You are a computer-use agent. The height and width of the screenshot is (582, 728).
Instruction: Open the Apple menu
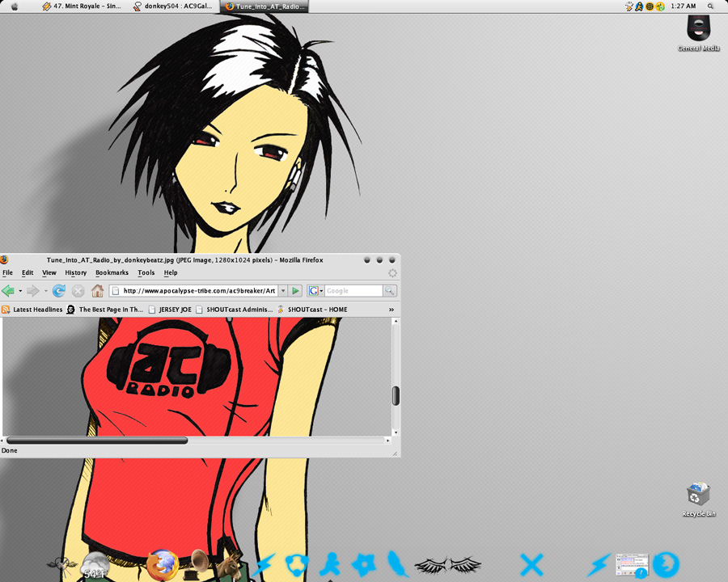click(x=15, y=6)
